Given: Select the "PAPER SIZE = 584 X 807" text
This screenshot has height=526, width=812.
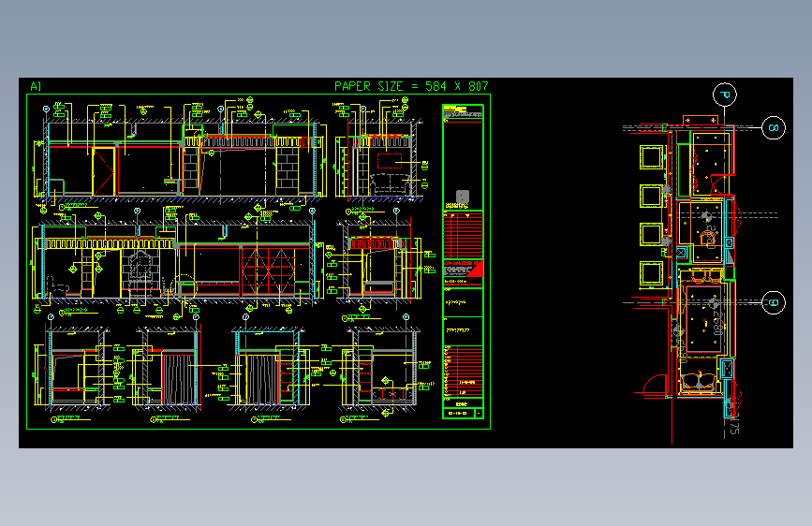Looking at the screenshot, I should (x=411, y=86).
